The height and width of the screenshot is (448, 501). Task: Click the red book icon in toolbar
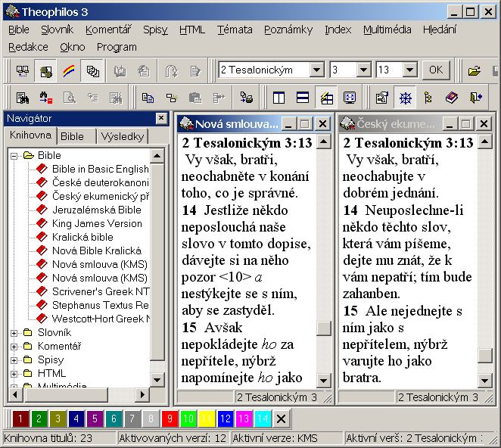pos(452,98)
